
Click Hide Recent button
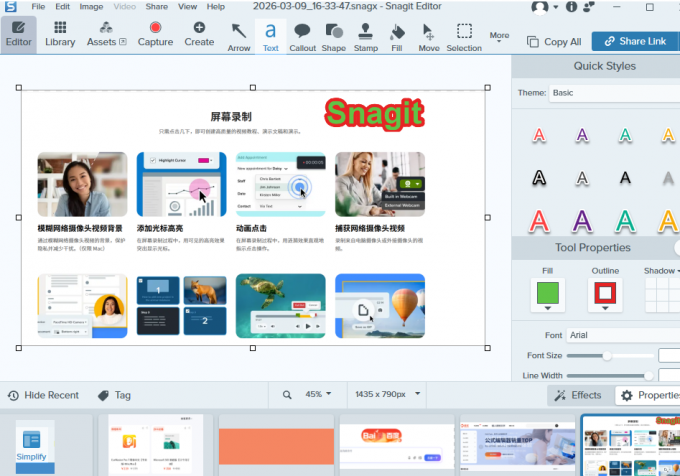[43, 395]
